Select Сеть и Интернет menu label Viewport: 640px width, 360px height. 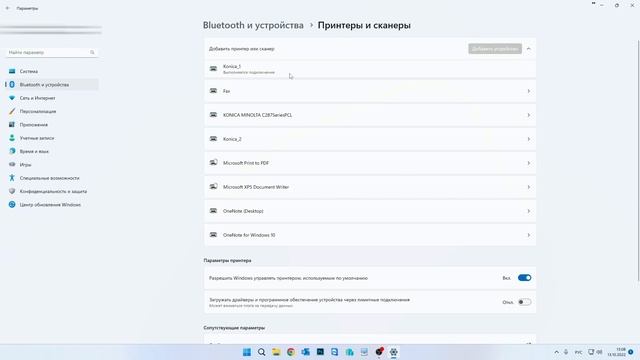point(37,98)
